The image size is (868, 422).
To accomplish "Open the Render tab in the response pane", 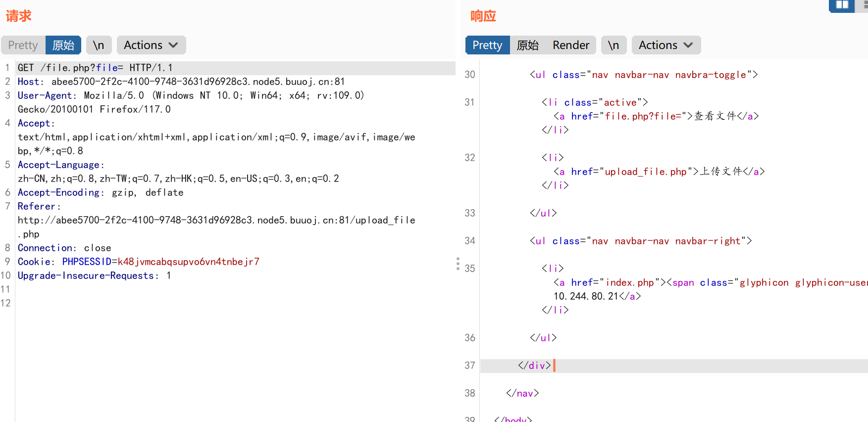I will point(571,45).
